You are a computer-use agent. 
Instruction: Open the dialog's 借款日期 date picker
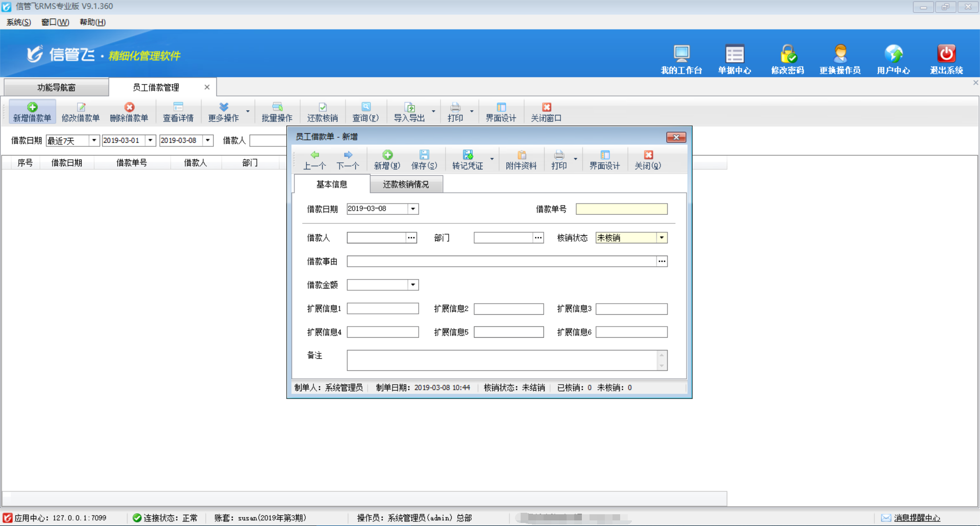coord(413,209)
